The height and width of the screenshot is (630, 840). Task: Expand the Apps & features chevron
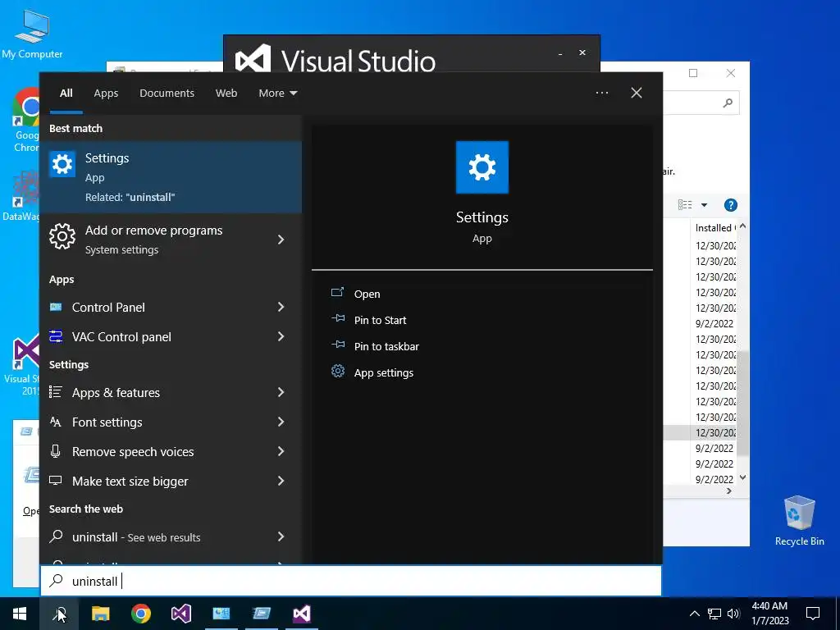(x=281, y=392)
